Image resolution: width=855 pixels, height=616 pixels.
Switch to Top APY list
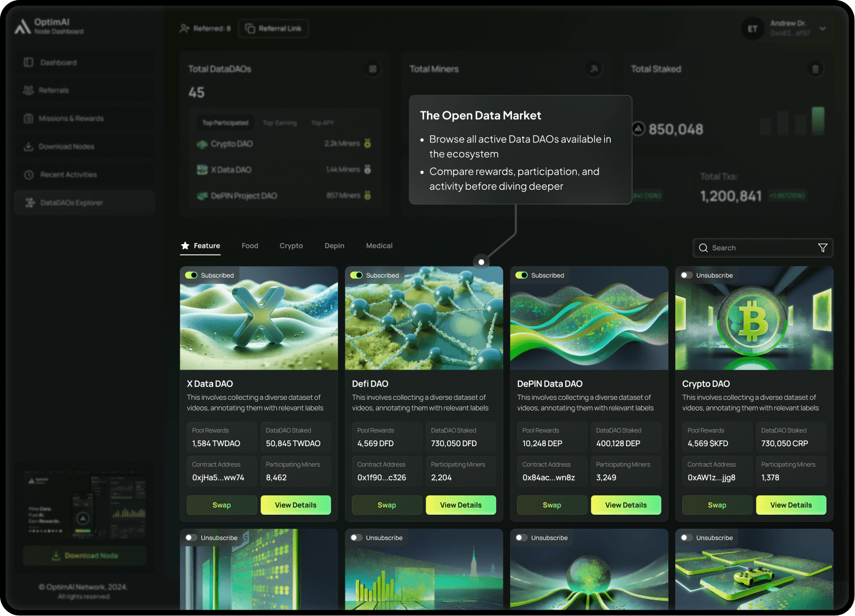(x=322, y=123)
